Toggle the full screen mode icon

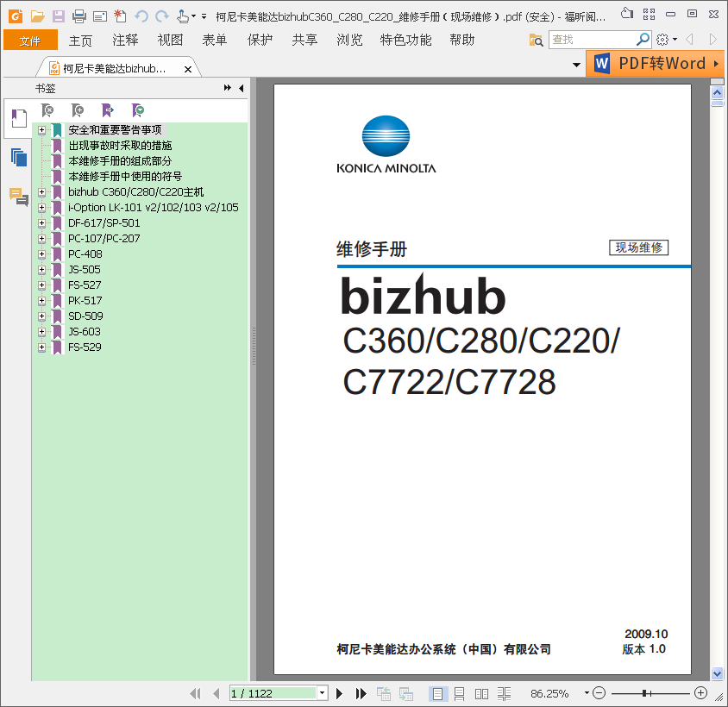pyautogui.click(x=649, y=15)
